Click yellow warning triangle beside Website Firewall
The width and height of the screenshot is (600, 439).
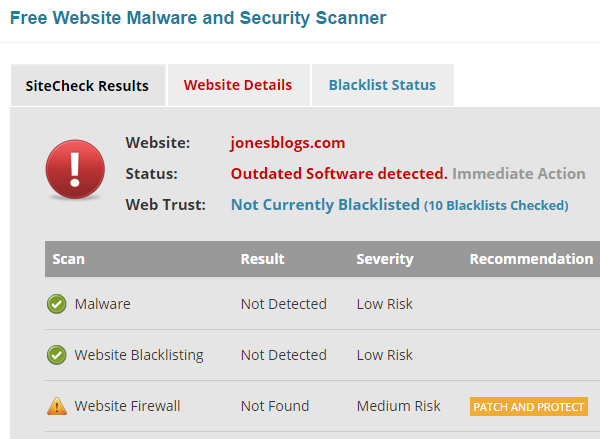tap(57, 406)
